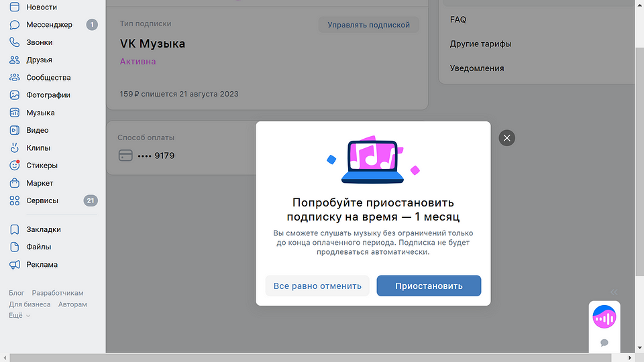Open Сервисы menu item
This screenshot has width=644, height=362.
pos(42,200)
